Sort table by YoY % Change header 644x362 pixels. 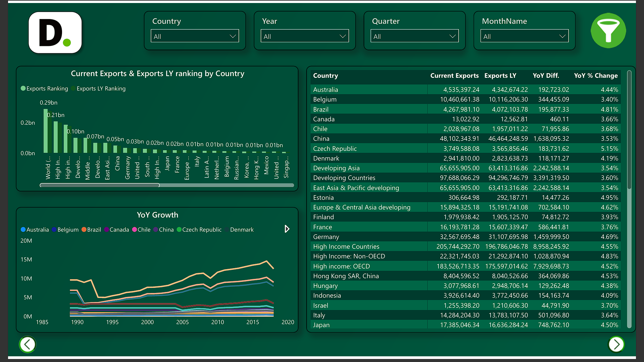595,76
